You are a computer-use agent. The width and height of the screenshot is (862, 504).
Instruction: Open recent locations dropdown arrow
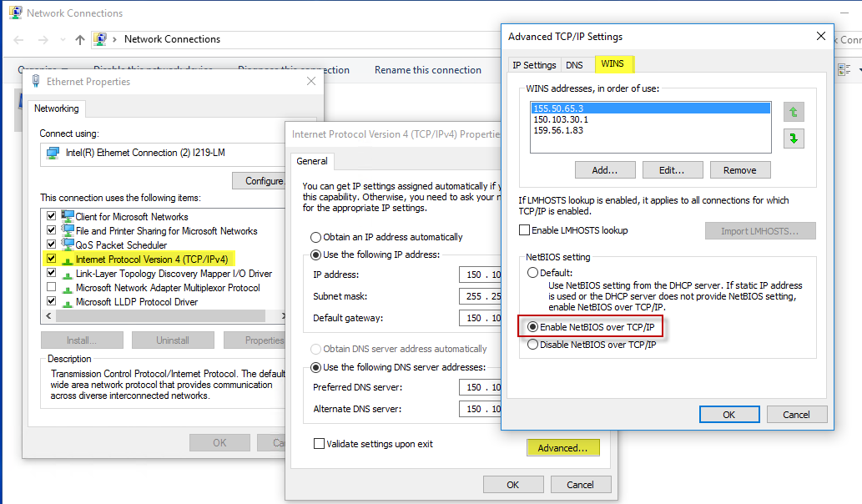click(63, 39)
